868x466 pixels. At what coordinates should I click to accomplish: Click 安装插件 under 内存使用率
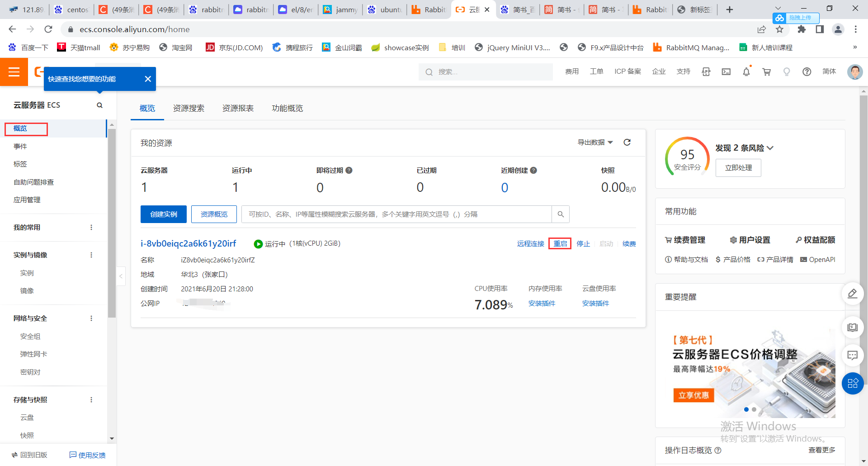pos(542,304)
